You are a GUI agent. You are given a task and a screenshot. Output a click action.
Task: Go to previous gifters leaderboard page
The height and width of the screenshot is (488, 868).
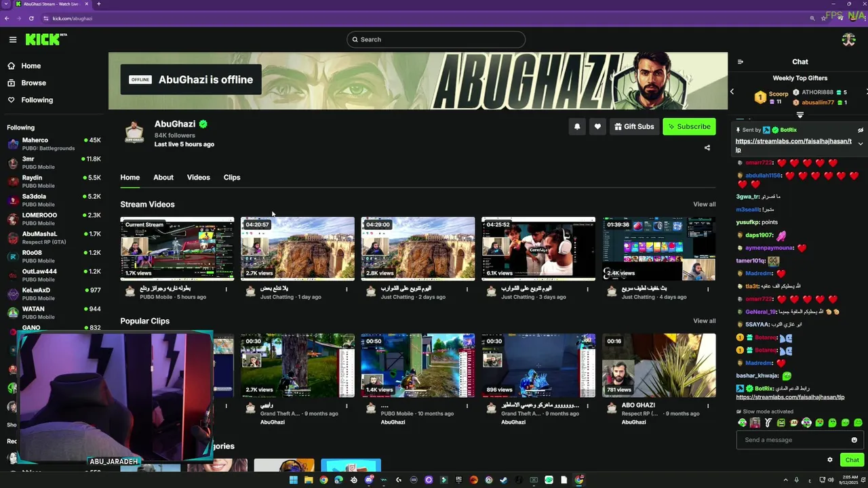tap(732, 91)
